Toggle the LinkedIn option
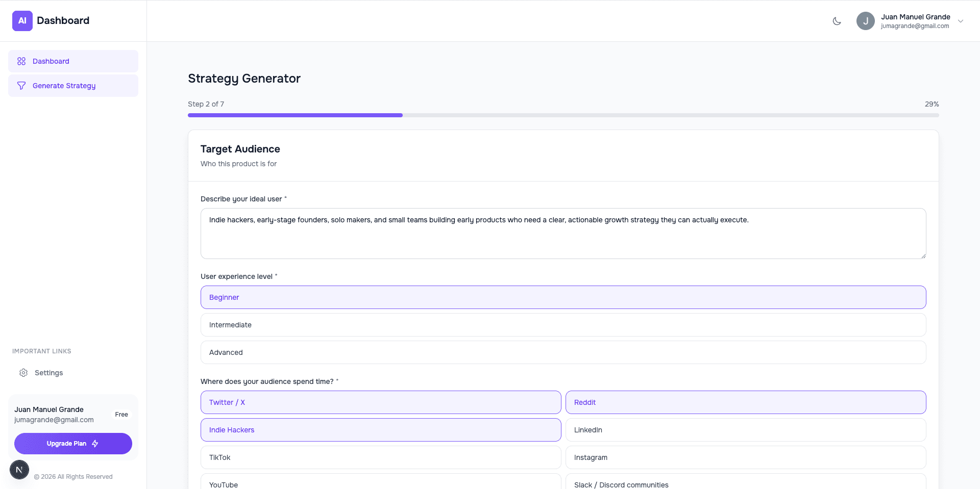 746,430
